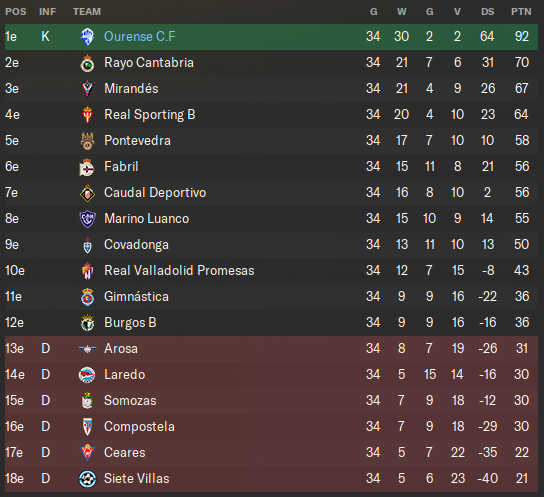Viewport: 544px width, 497px height.
Task: Sort standings by POS column header
Action: click(x=16, y=12)
